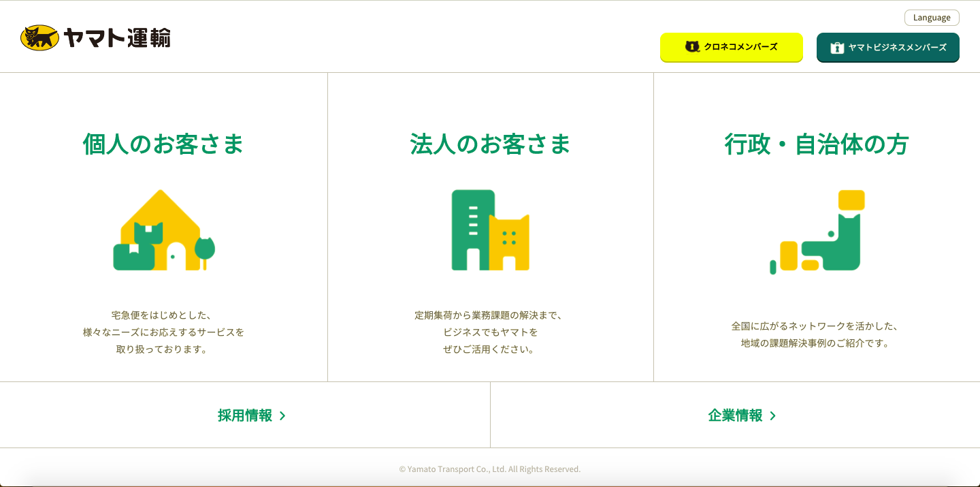The height and width of the screenshot is (487, 980).
Task: Click the Yamato Transport black cat logo
Action: 95,38
